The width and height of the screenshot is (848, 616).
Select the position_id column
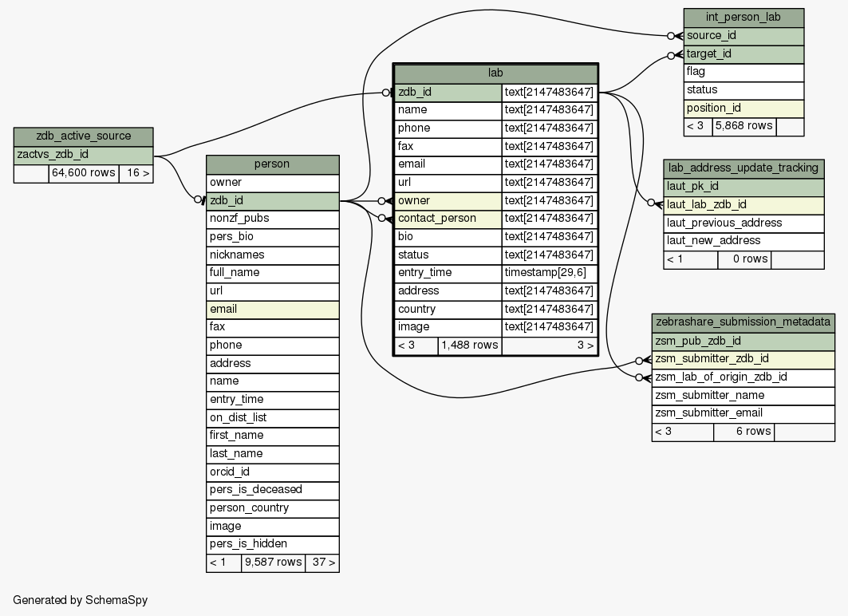click(743, 108)
